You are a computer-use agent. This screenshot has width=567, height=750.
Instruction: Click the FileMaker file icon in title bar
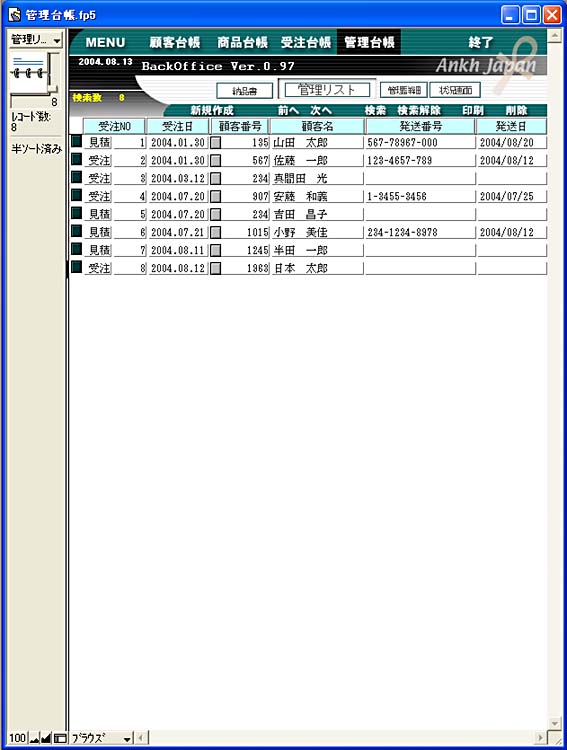(15, 15)
